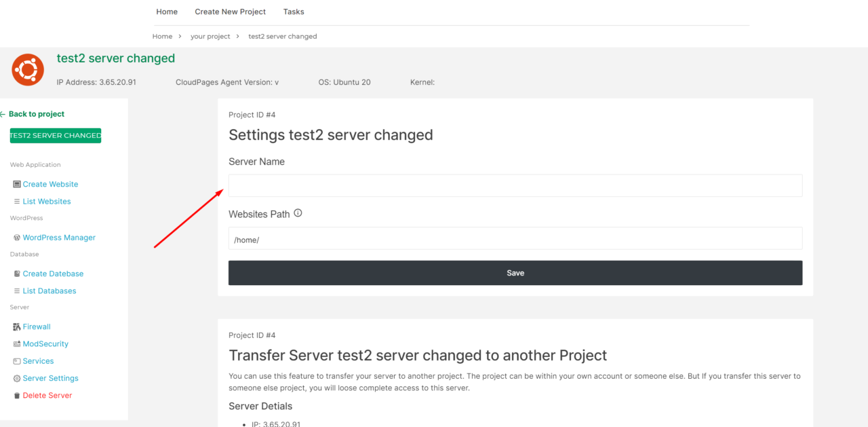This screenshot has width=868, height=427.
Task: Click the TEST2 SERVER CHANGED button
Action: (55, 135)
